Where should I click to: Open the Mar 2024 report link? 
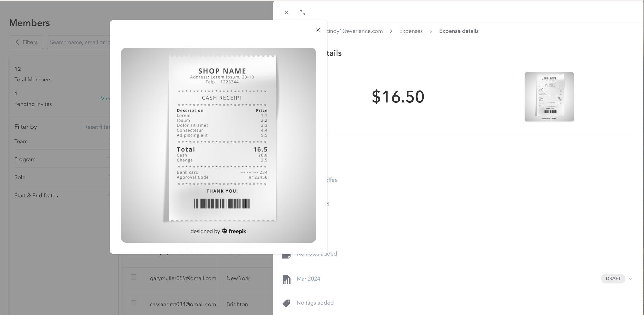[308, 279]
